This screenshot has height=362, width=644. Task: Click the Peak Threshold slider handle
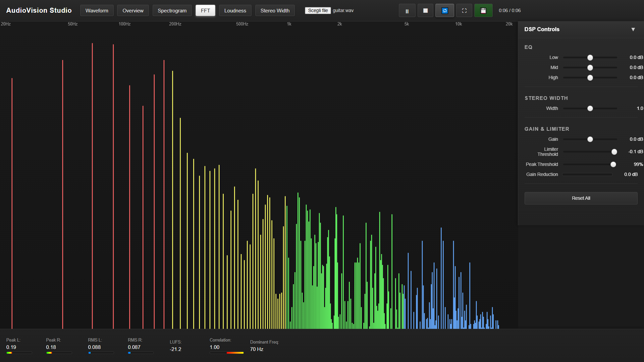[613, 165]
